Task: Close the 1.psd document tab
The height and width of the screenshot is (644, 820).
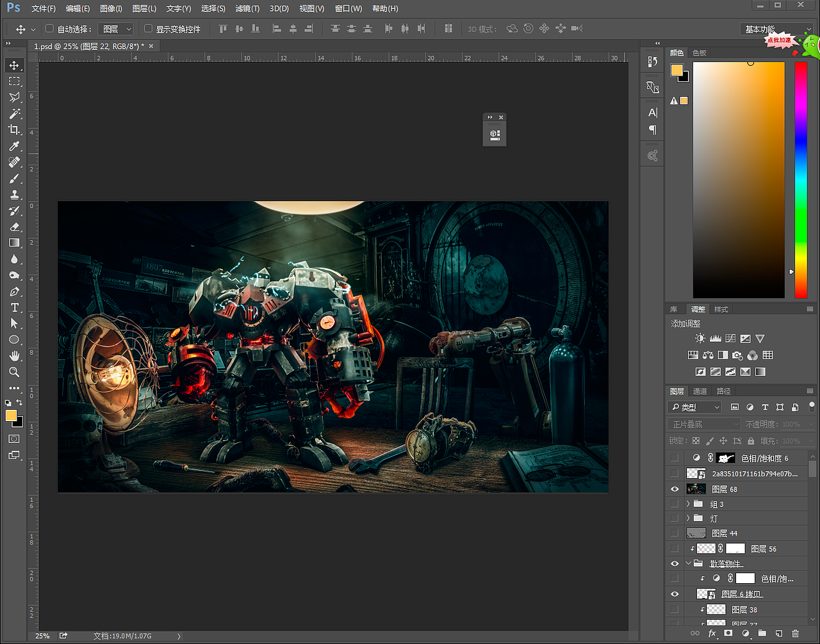Action: coord(151,46)
